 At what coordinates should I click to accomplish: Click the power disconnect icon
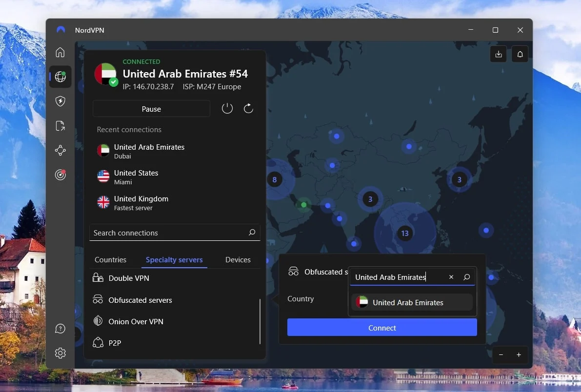[x=227, y=109]
